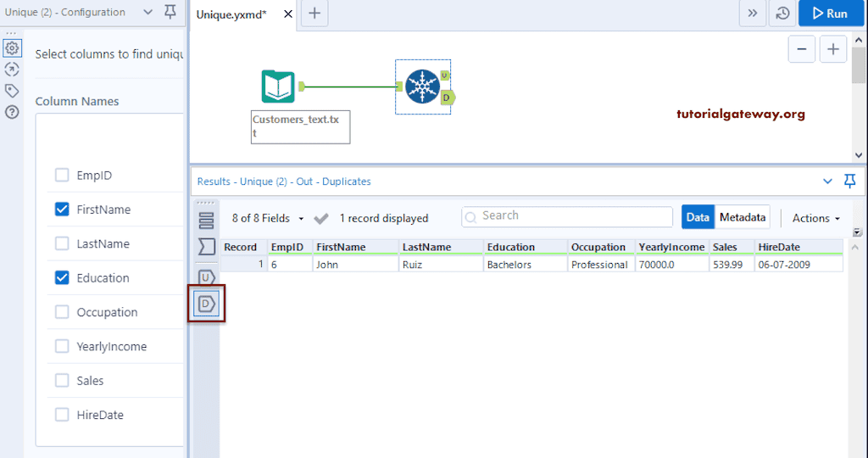Click the D output anchor on Unique tool
Image resolution: width=868 pixels, height=458 pixels.
448,98
